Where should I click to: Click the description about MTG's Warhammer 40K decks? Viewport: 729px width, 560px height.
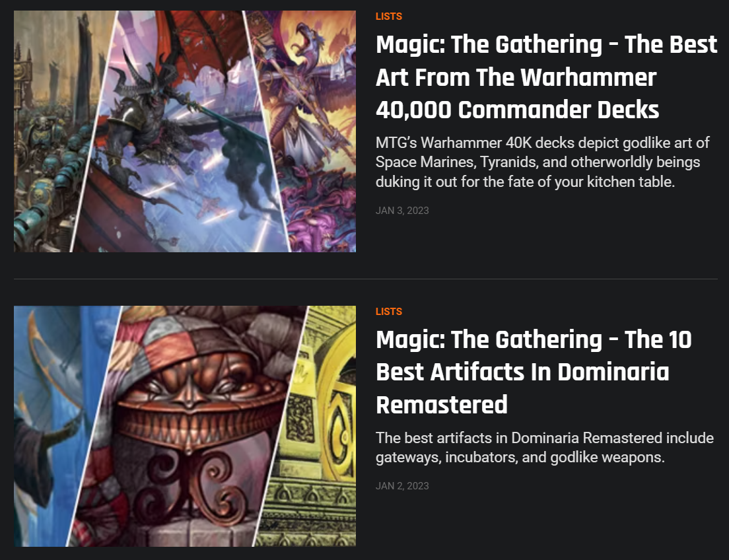point(543,162)
